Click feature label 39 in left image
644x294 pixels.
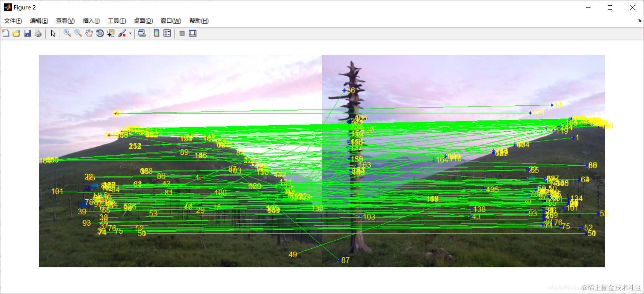82,212
